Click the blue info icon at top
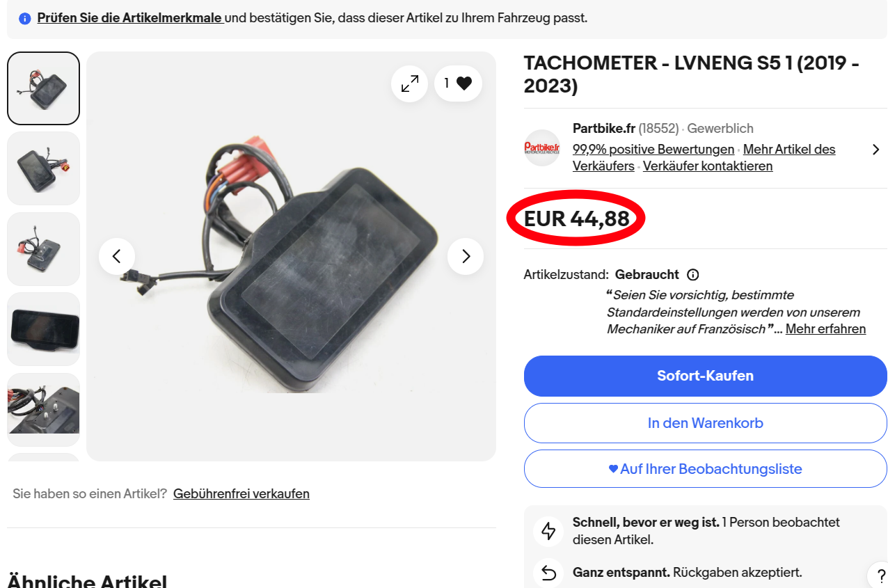888x588 pixels. pos(25,18)
